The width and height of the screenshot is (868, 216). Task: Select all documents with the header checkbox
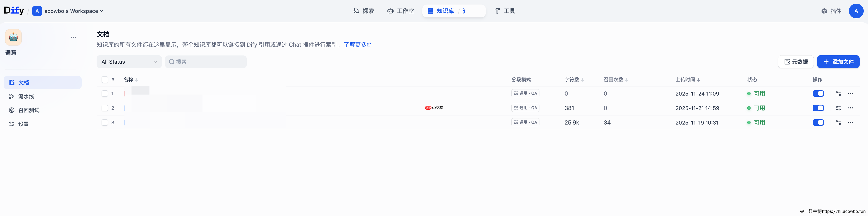pyautogui.click(x=105, y=79)
